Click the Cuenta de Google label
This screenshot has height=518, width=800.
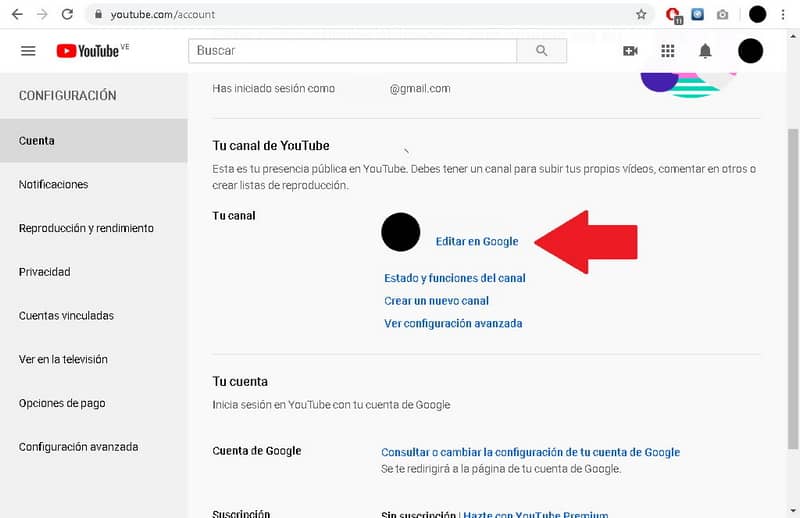[x=257, y=451]
